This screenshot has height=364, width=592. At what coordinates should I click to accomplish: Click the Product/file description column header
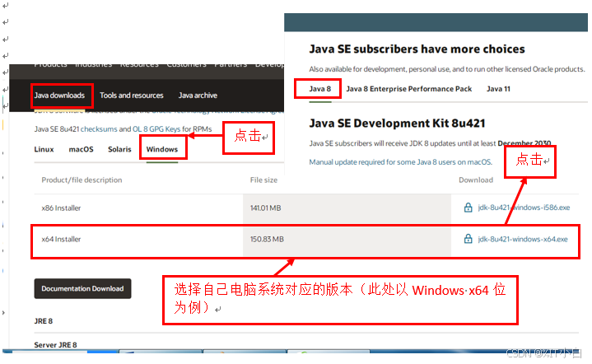(x=82, y=180)
